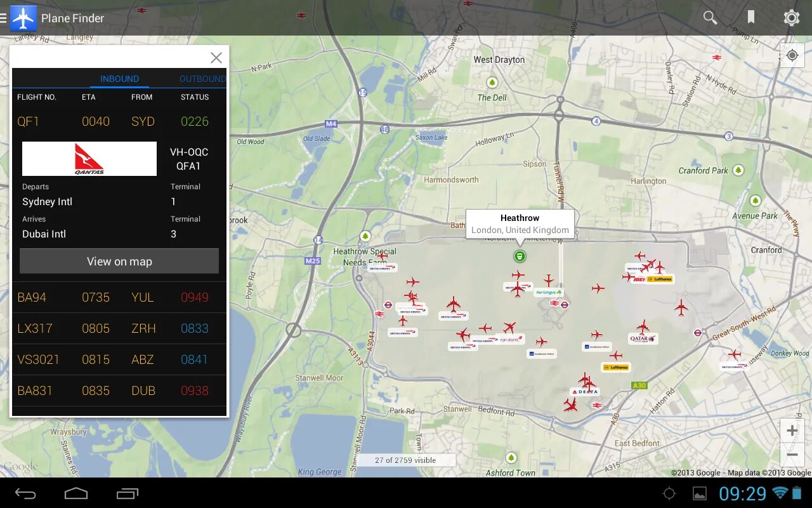Select the Iberia plane label
The height and width of the screenshot is (508, 812).
639,279
